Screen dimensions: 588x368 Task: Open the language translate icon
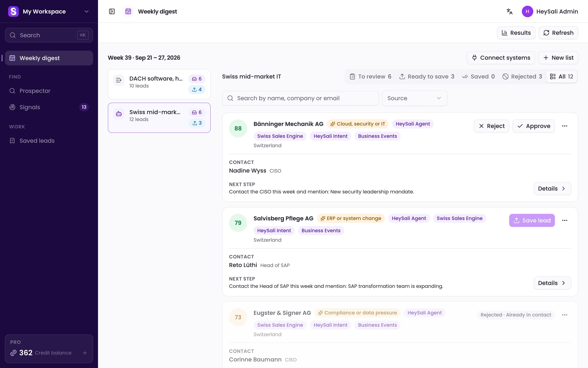tap(510, 11)
